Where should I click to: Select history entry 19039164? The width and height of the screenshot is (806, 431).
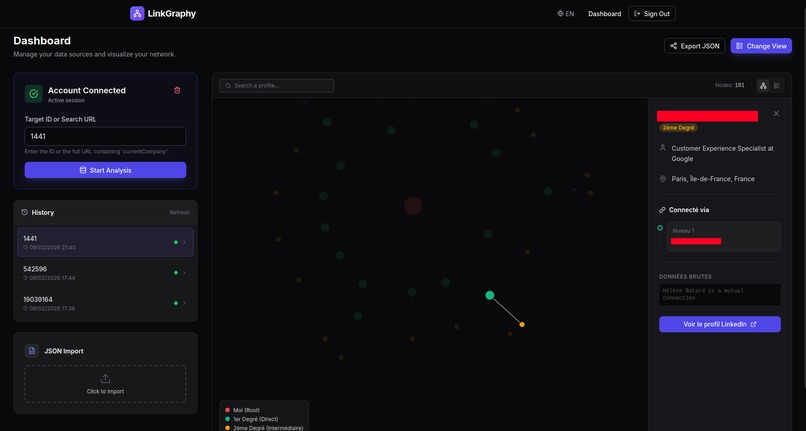point(105,303)
